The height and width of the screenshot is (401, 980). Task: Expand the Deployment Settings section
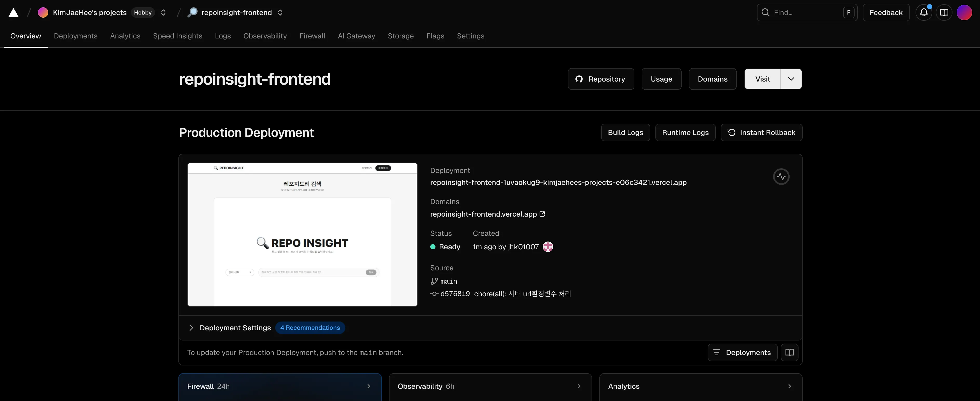(191, 328)
